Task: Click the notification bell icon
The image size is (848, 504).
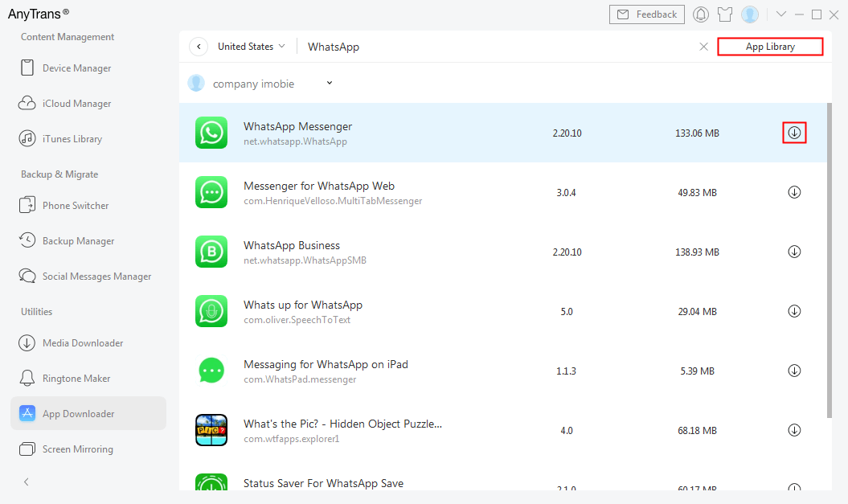Action: 700,14
